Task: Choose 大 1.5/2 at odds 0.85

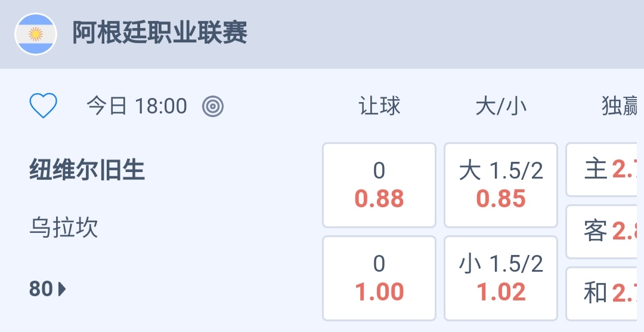Action: click(501, 185)
